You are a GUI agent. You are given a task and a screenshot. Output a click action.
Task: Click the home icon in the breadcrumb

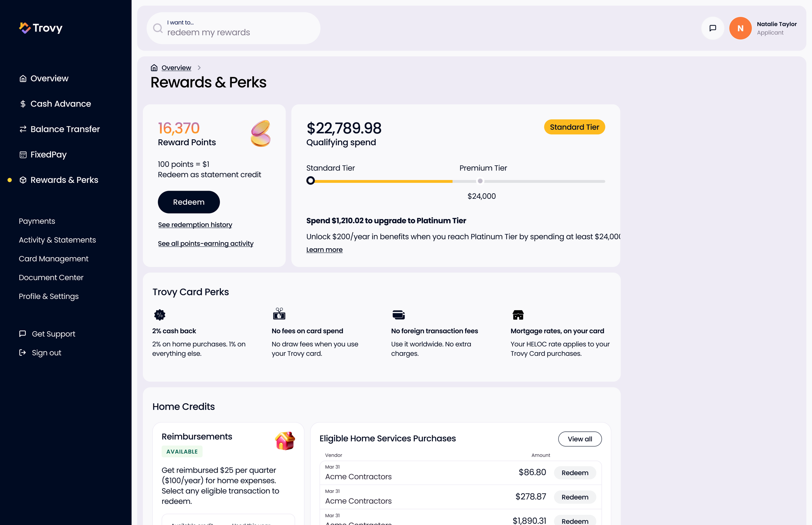(154, 68)
